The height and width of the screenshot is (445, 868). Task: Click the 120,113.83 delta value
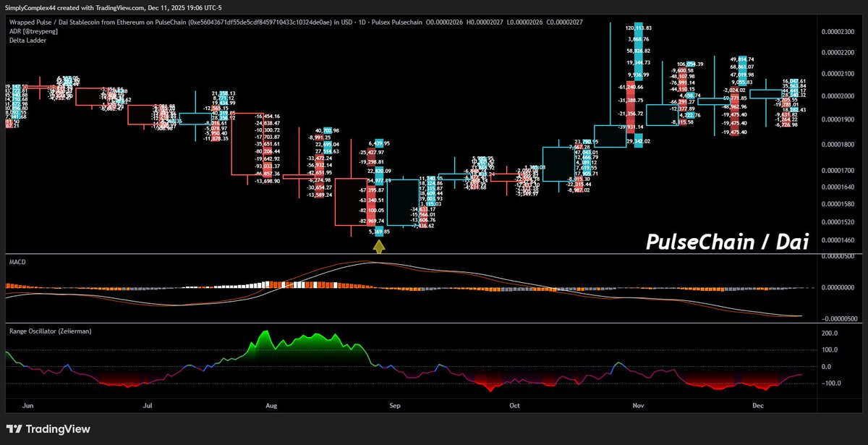(637, 27)
